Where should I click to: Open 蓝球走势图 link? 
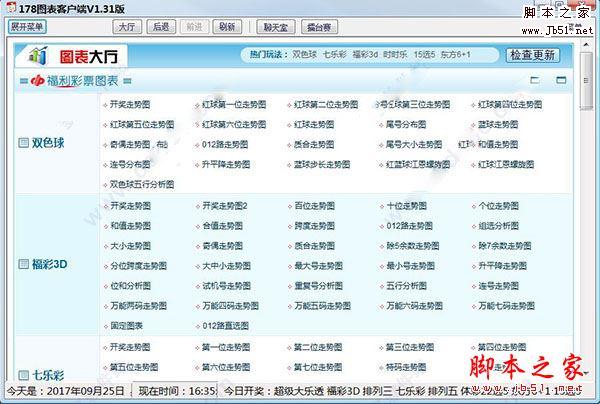(498, 124)
